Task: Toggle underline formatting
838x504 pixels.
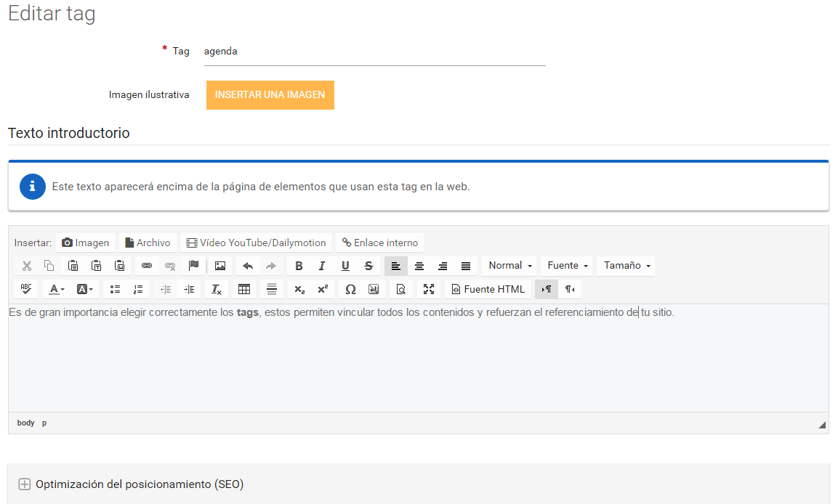Action: [345, 266]
